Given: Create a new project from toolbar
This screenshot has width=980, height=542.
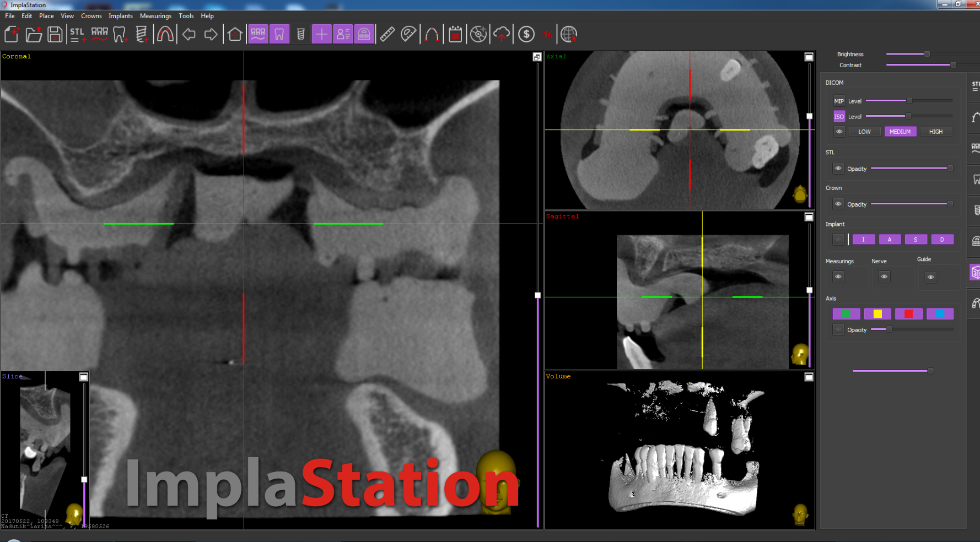Looking at the screenshot, I should point(12,34).
